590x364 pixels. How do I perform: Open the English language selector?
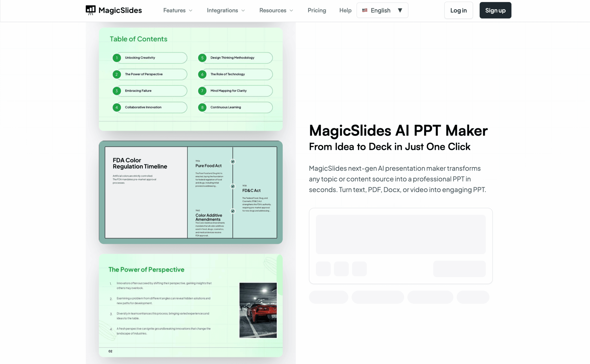[x=382, y=10]
